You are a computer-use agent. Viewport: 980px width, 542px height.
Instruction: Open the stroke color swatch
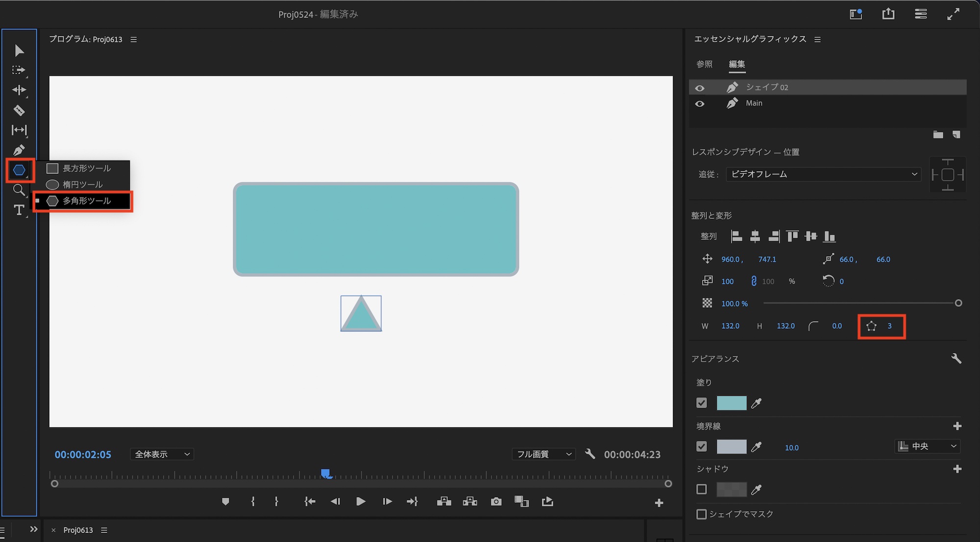(x=731, y=446)
